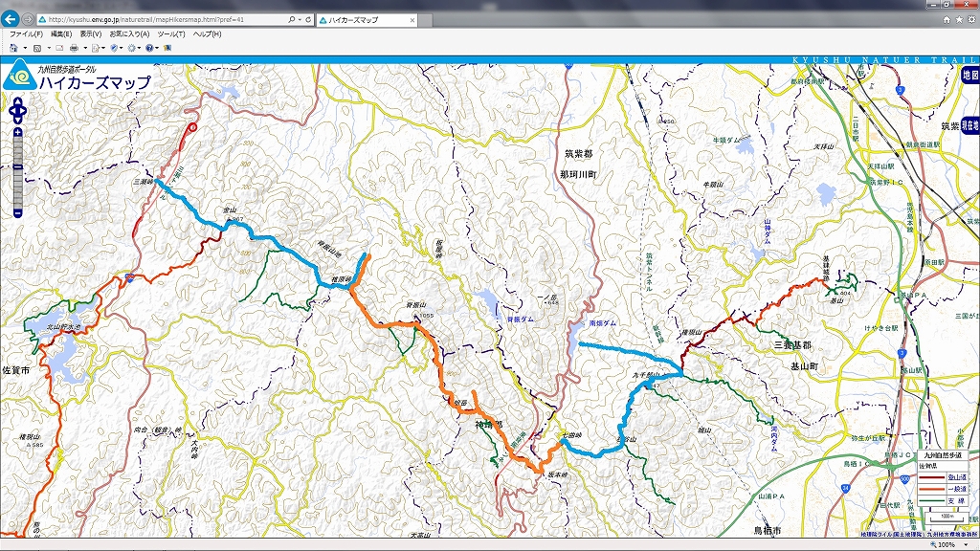This screenshot has width=980, height=551.
Task: Click the map zoom level slider bar
Action: pos(17,172)
